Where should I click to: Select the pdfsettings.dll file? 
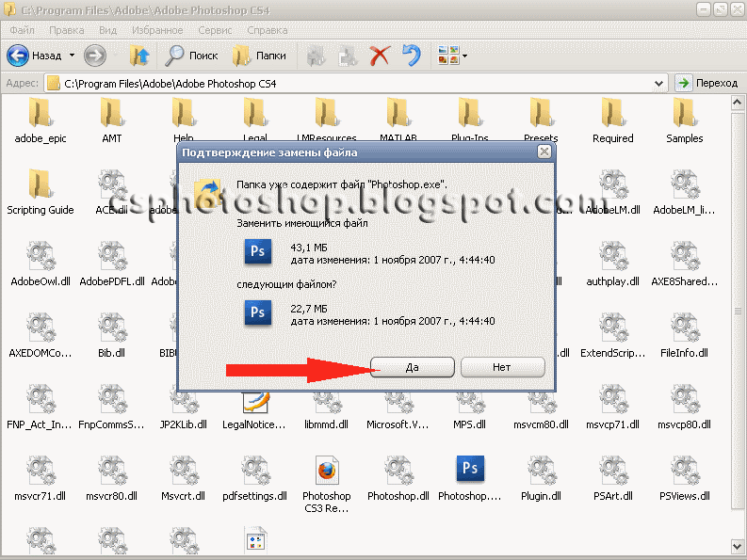pos(255,477)
